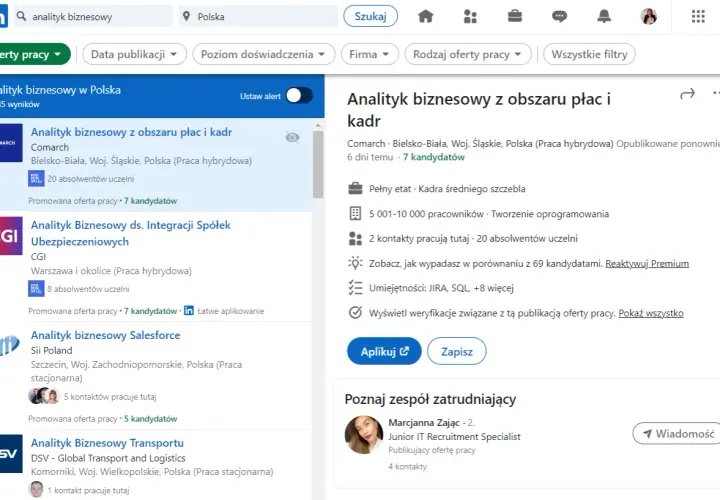The width and height of the screenshot is (720, 500).
Task: Open the Jobs briefcase icon
Action: coord(515,17)
